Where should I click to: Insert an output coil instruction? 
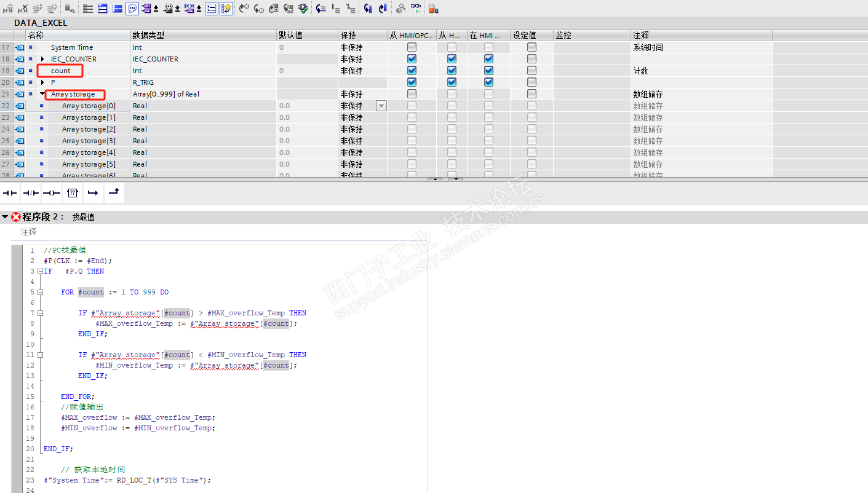pos(52,193)
